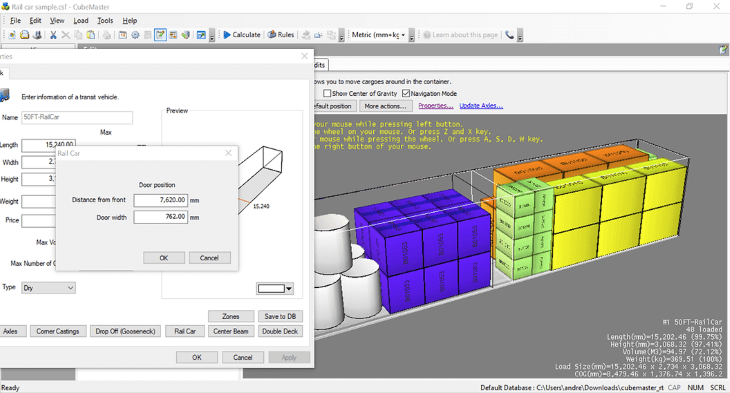
Task: Expand the overflow arrow after the phone icon
Action: (x=520, y=36)
